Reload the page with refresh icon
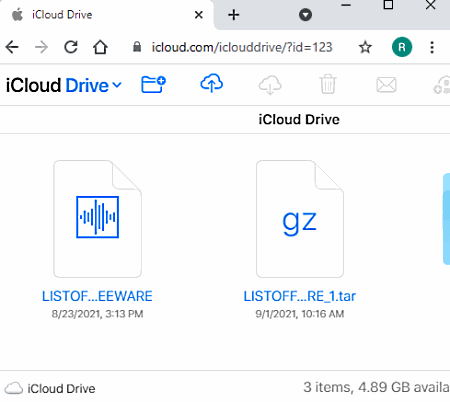This screenshot has height=402, width=450. (71, 47)
